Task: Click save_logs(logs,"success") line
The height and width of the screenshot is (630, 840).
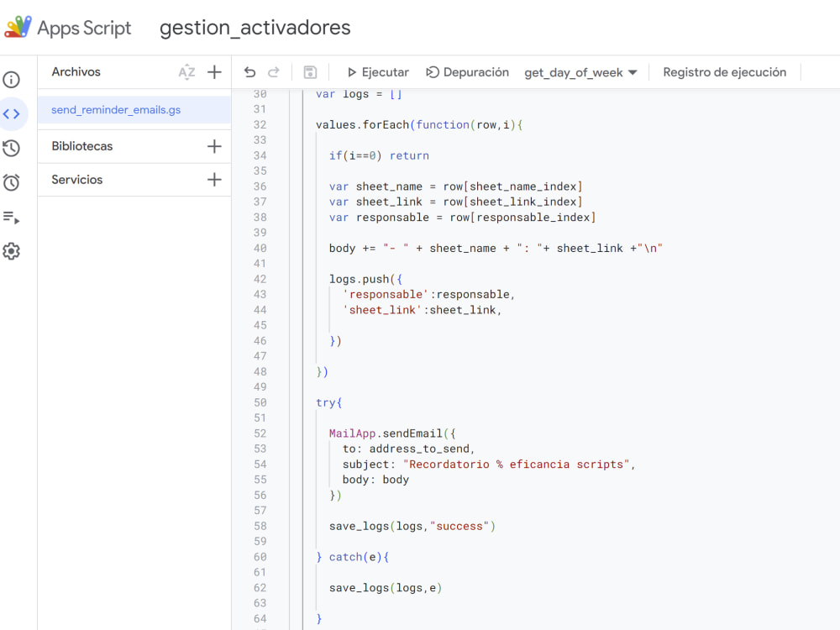Action: tap(412, 527)
